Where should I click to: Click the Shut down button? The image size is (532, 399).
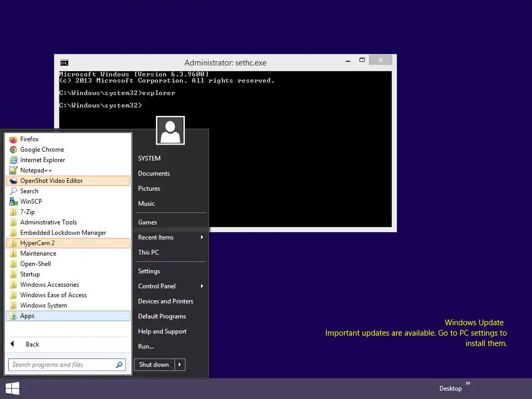[x=154, y=365]
